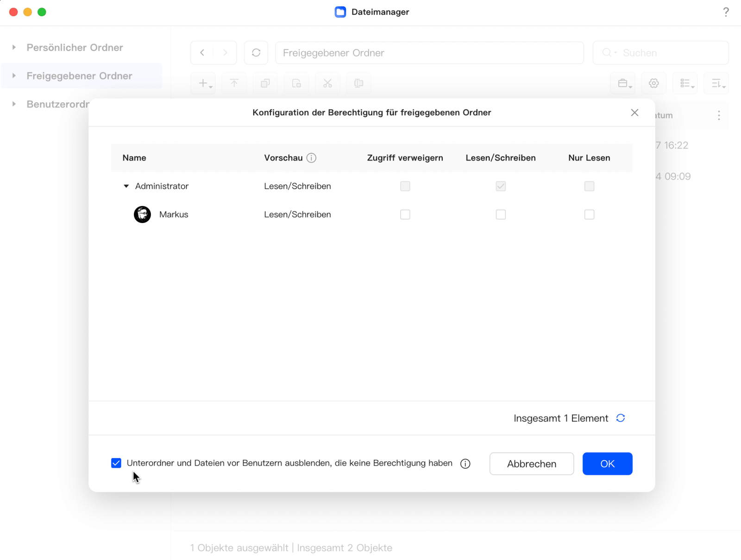
Task: Open the file manager settings gear
Action: tap(654, 83)
